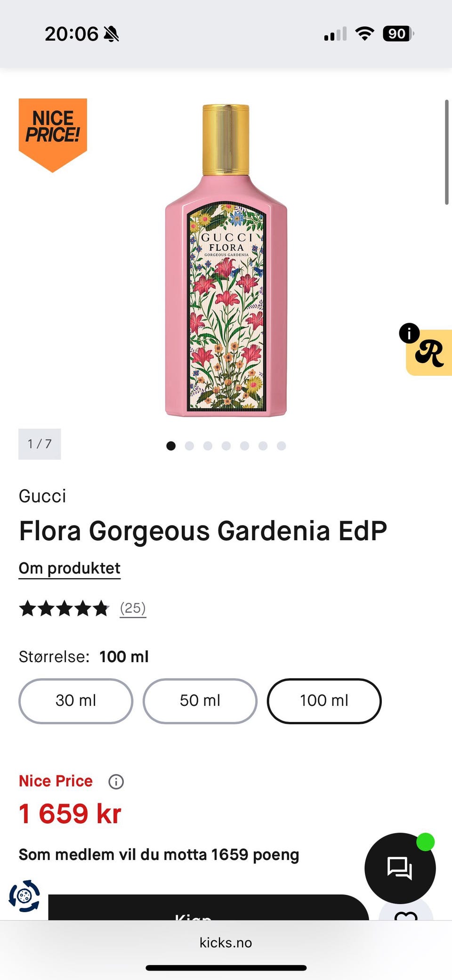Open the cookie settings icon
This screenshot has height=980, width=452.
pos(24,896)
